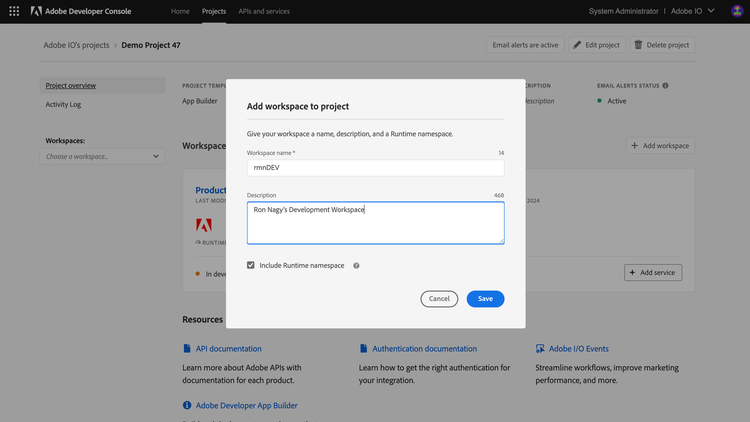The image size is (750, 422).
Task: Open the app switcher grid icon
Action: 13,11
